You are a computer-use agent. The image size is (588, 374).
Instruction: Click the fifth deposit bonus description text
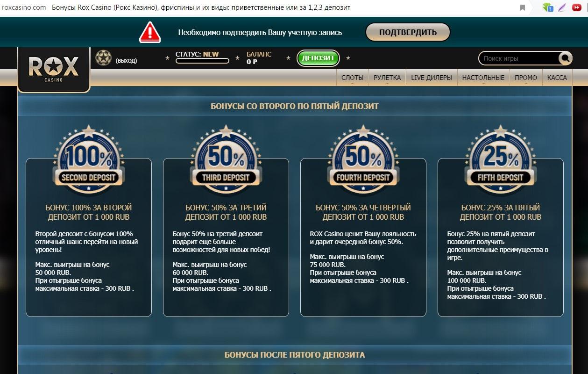click(497, 245)
